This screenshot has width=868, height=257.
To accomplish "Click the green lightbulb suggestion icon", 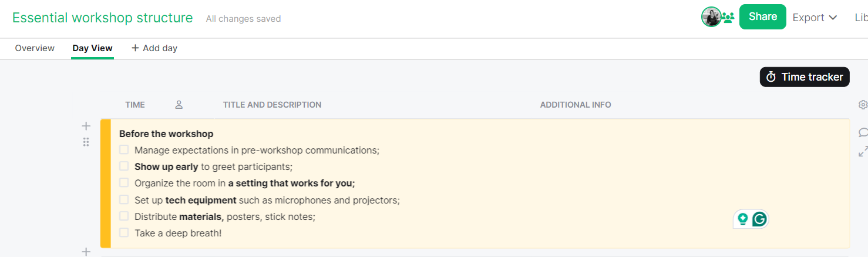I will (743, 219).
